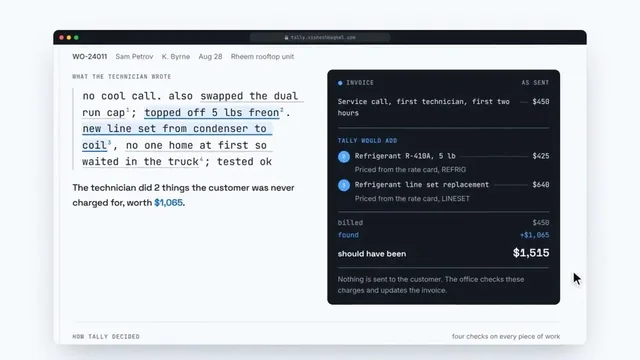
Task: Click 'TALLY WOULD ADD' heading
Action: [367, 141]
